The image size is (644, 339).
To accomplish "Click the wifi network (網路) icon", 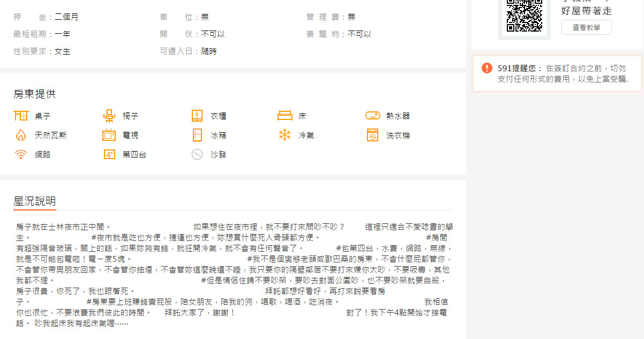I will pyautogui.click(x=20, y=154).
